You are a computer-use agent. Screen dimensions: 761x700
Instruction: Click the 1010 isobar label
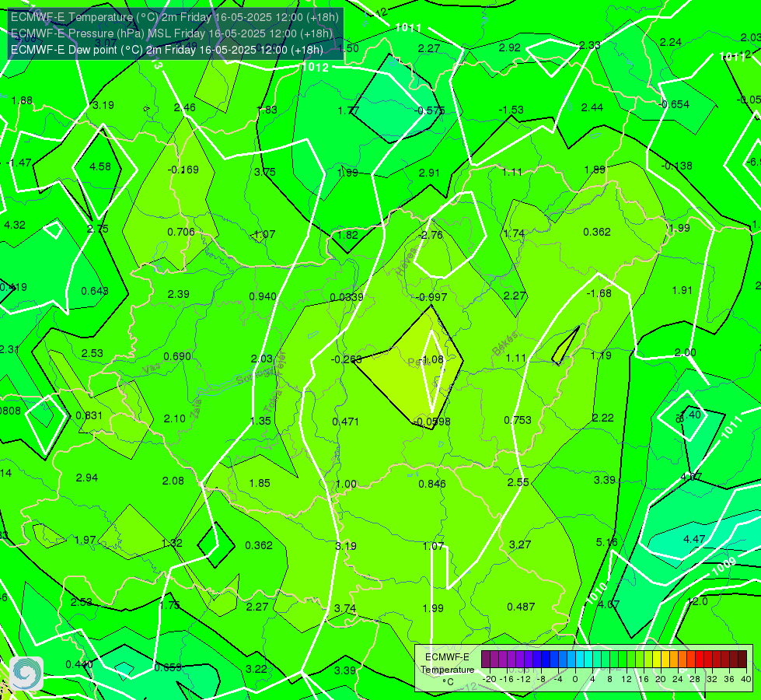(x=596, y=593)
